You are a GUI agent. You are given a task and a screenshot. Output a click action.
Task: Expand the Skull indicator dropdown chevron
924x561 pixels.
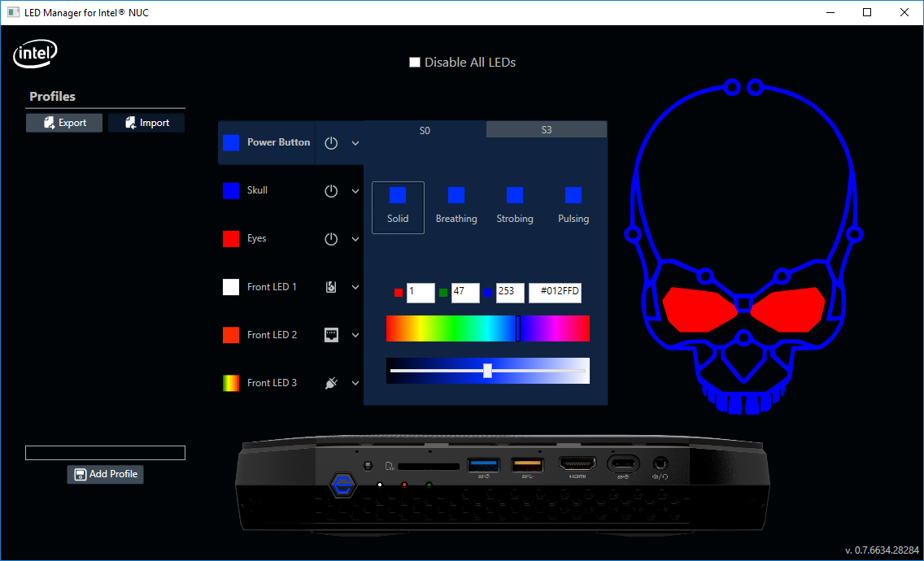(355, 191)
